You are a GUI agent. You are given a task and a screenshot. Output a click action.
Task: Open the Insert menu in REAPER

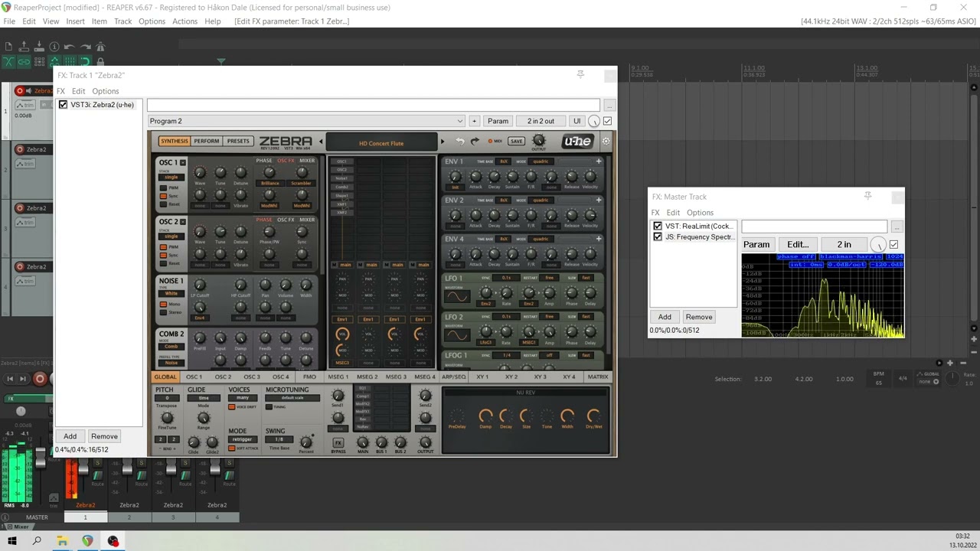tap(75, 21)
